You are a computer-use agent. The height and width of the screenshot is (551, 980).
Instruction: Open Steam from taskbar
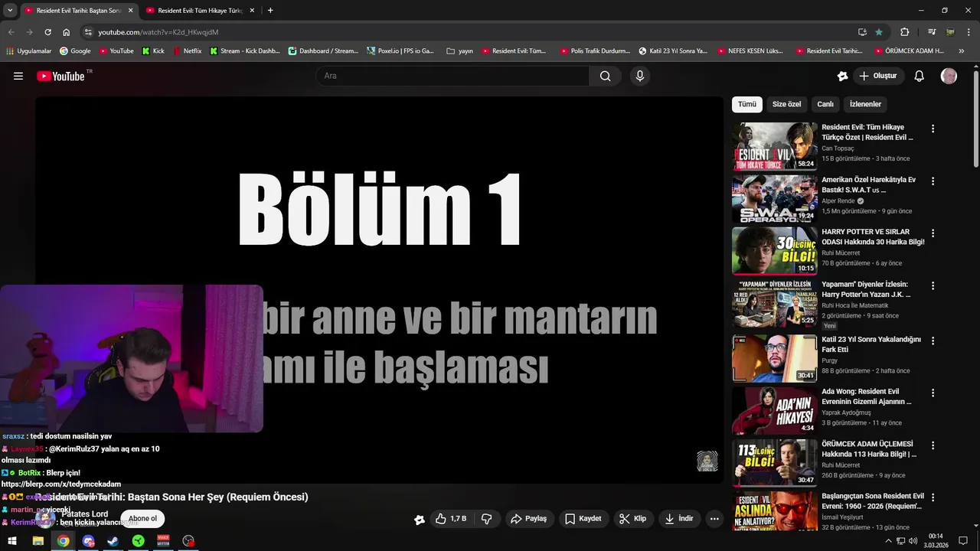coord(113,541)
